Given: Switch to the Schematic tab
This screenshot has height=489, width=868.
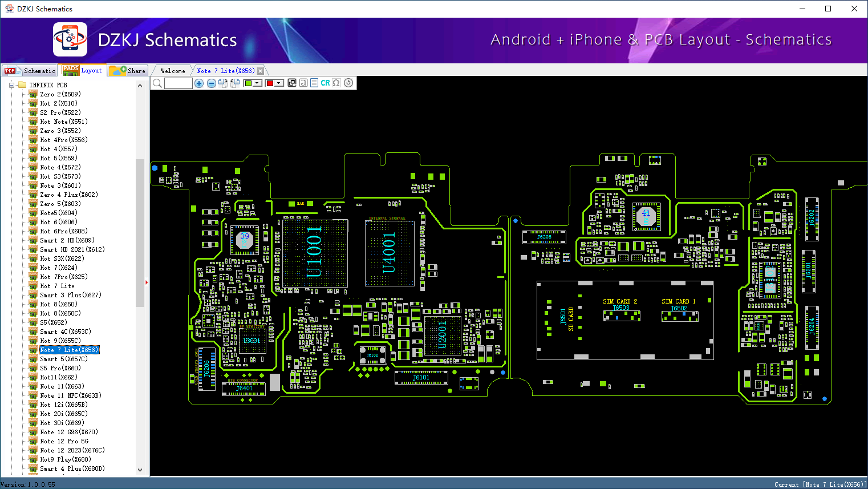Looking at the screenshot, I should (x=30, y=71).
